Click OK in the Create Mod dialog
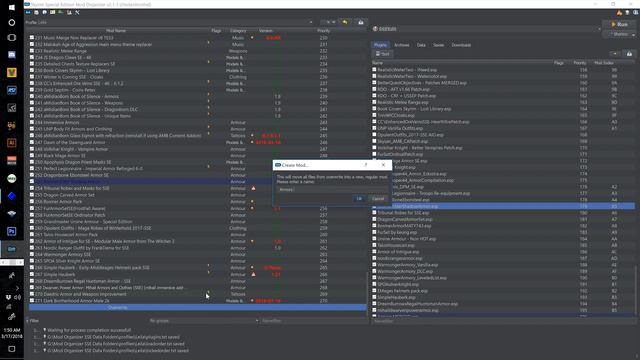This screenshot has width=640, height=360. pos(359,199)
